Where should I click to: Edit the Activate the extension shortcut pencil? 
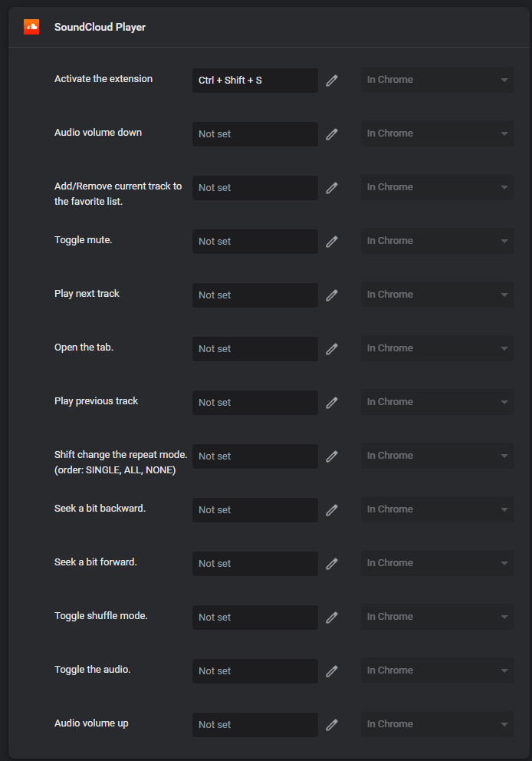pos(332,81)
